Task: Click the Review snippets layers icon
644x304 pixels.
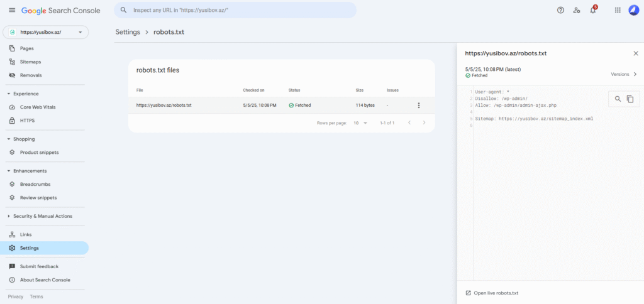Action: 12,198
